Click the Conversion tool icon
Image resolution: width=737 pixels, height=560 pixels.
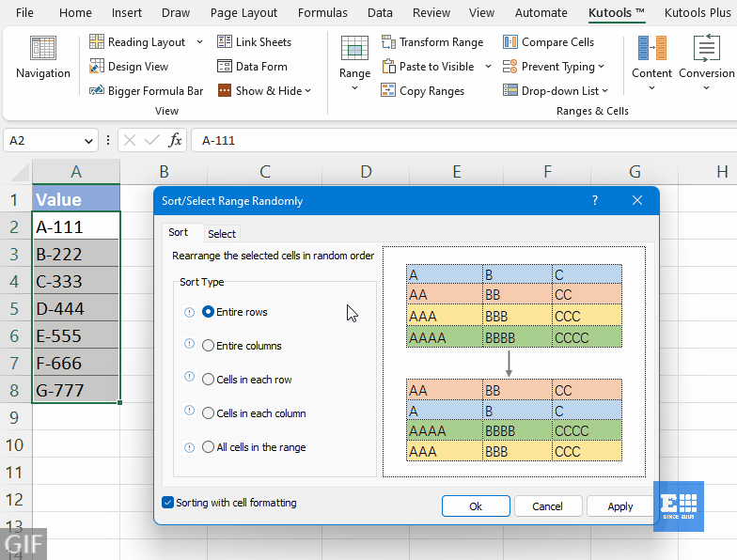707,48
